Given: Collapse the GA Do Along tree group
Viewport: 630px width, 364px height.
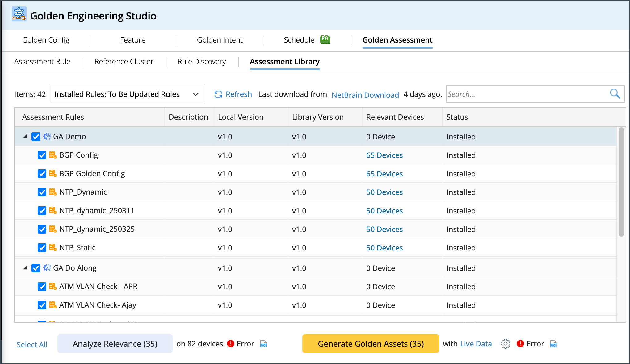Looking at the screenshot, I should (25, 268).
